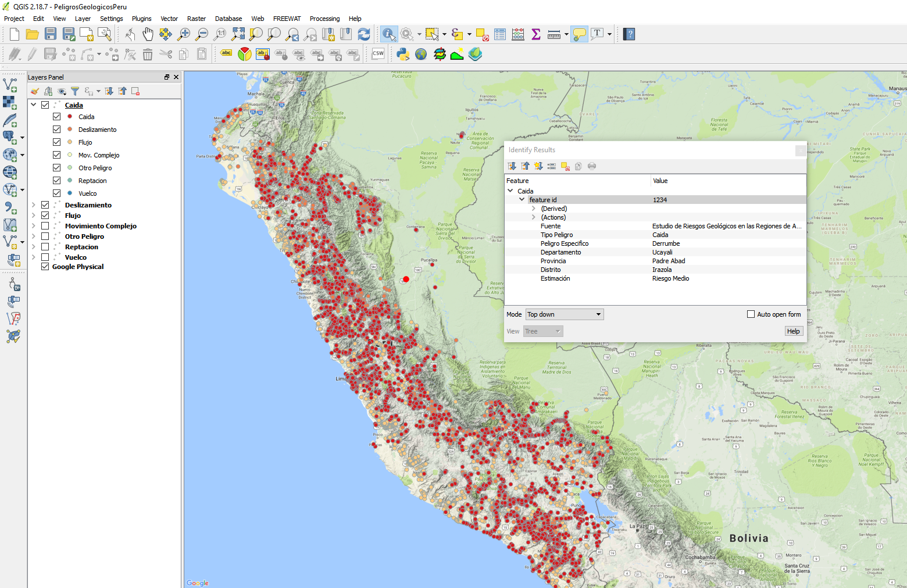Create a new project with the blank page icon

(15, 34)
